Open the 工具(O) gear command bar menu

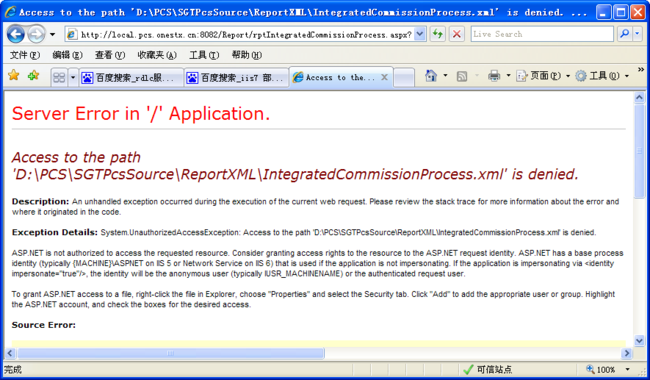[x=602, y=76]
